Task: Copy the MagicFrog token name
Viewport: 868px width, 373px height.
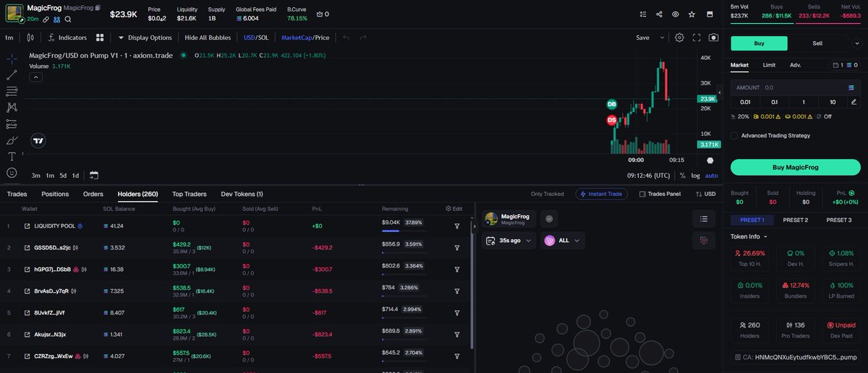Action: tap(98, 7)
